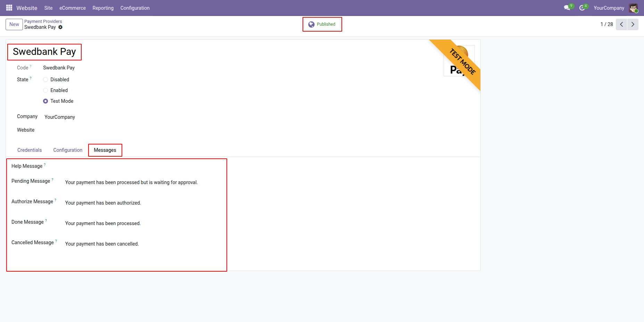Click the record pager 1 / 28
644x322 pixels.
tap(606, 24)
